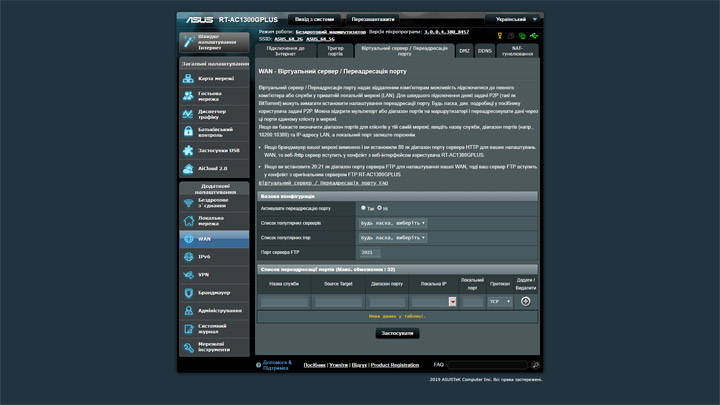Open the USB Applications section

tap(214, 150)
